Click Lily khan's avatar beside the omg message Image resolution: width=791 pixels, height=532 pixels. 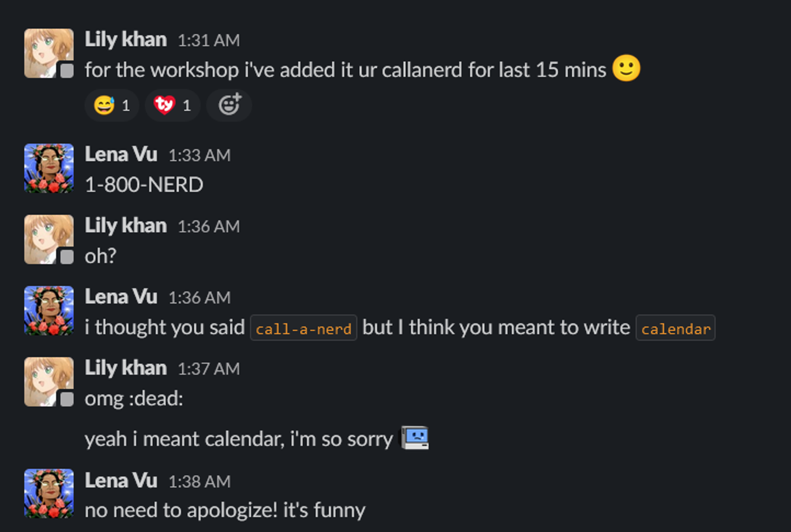coord(48,382)
